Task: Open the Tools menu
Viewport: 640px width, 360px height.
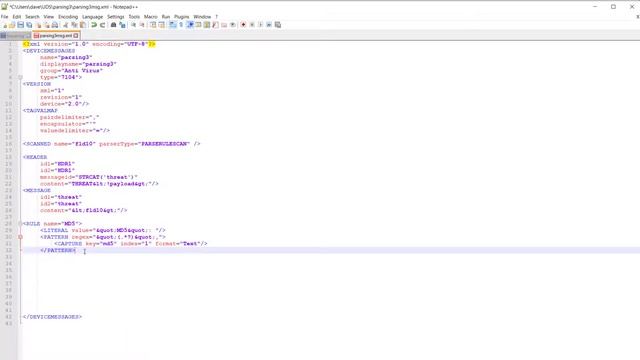Action: click(x=134, y=17)
